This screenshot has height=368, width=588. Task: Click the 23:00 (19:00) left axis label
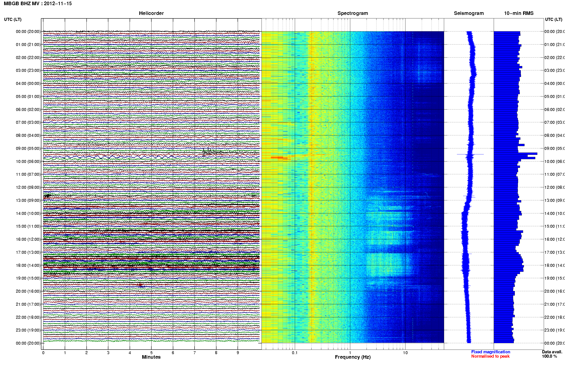[28, 330]
